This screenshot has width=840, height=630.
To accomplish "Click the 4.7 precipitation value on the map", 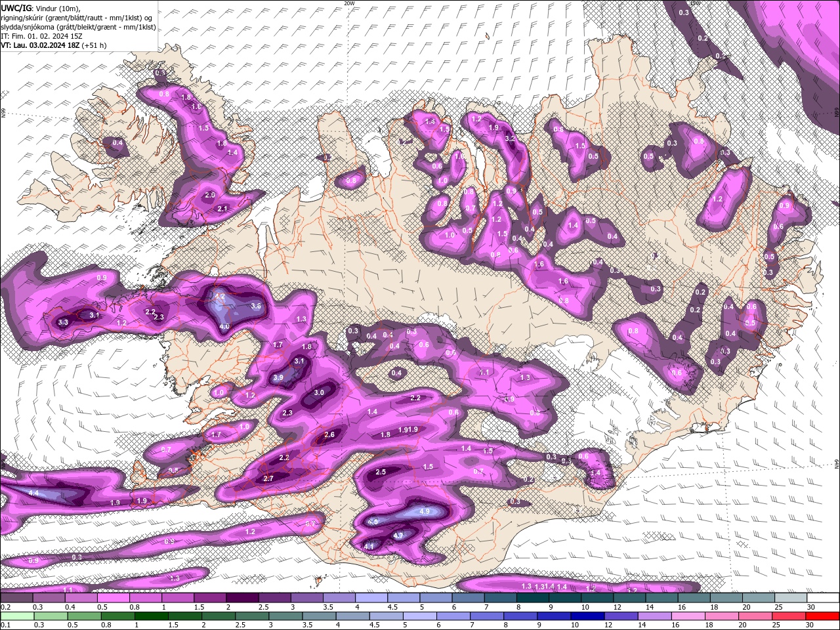I will [398, 535].
